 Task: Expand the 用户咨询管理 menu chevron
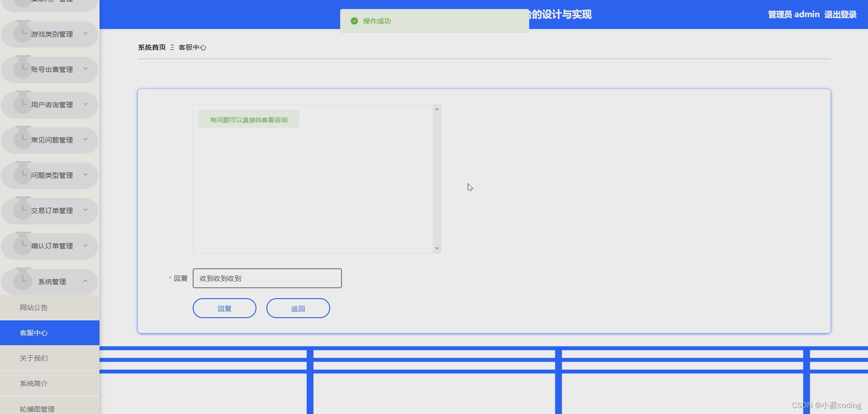point(85,104)
